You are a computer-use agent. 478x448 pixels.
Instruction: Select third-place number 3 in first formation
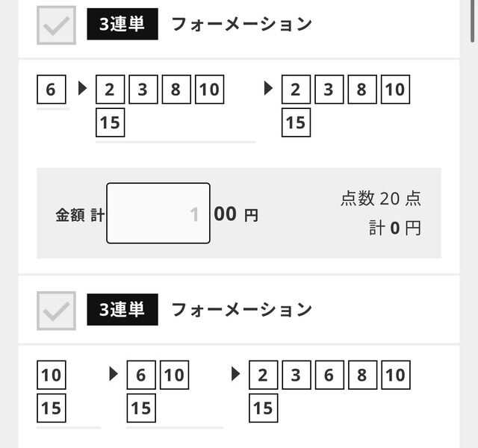coord(329,90)
